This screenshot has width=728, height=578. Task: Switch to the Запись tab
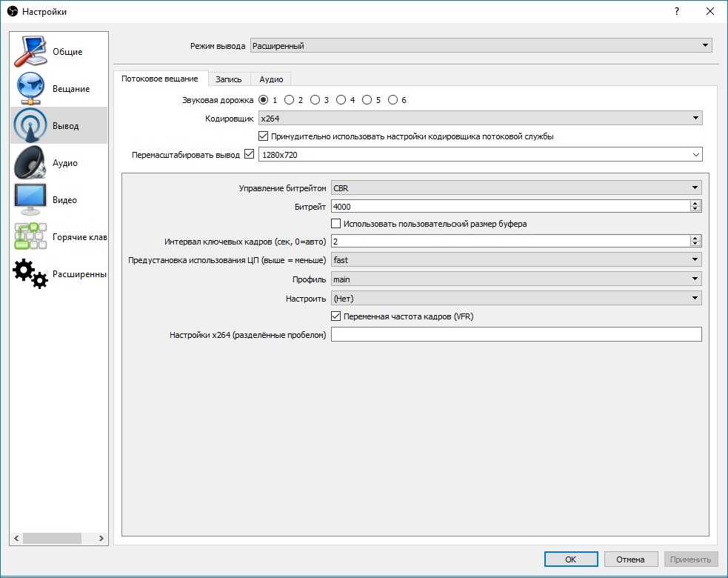229,79
